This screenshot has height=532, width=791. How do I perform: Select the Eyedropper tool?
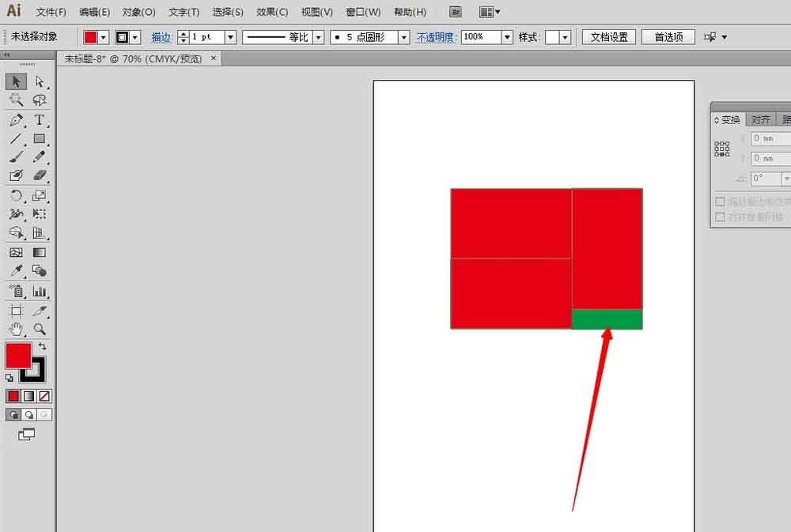click(16, 271)
